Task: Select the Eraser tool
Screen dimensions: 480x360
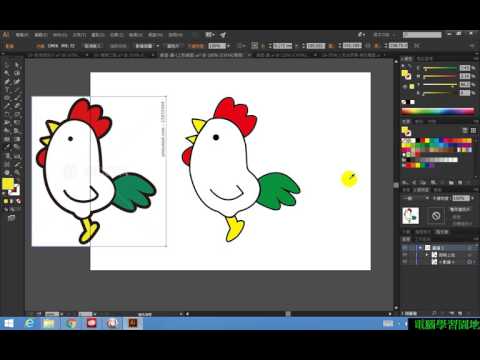Action: coord(17,106)
